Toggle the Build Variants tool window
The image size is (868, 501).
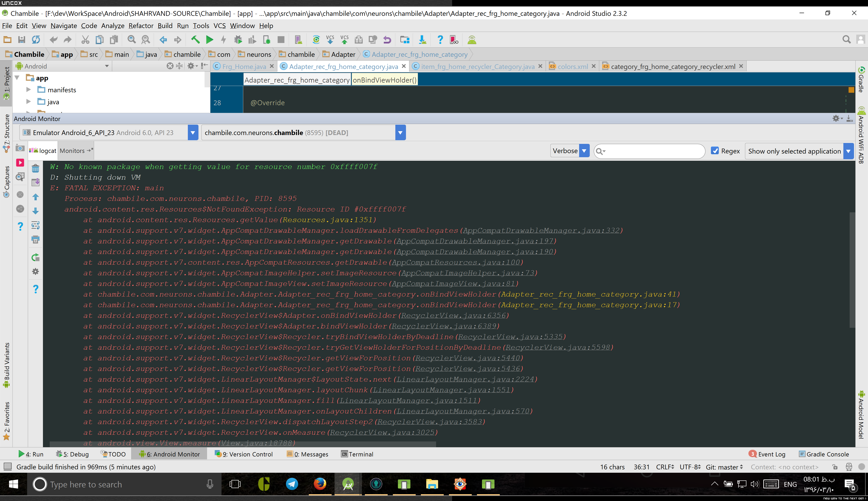(x=6, y=365)
